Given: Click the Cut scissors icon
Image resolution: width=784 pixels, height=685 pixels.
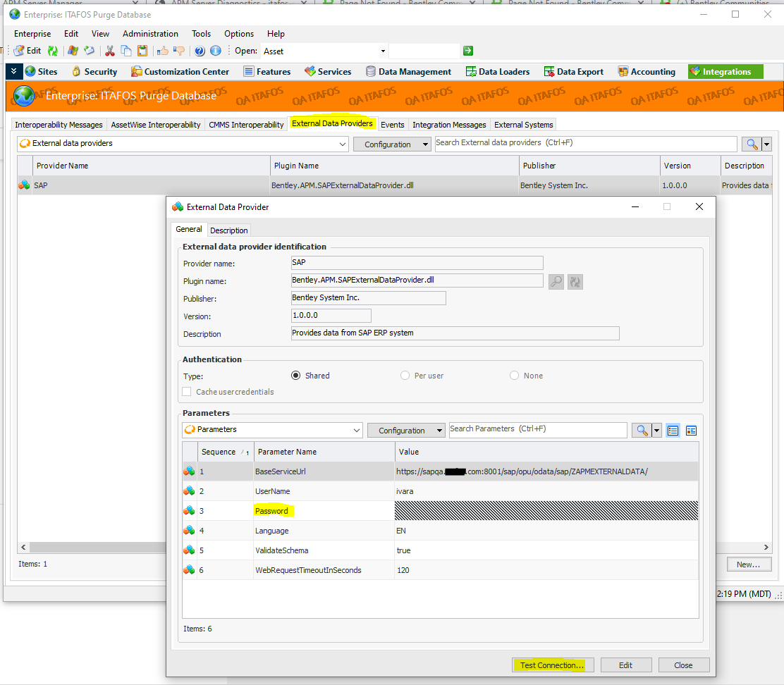Looking at the screenshot, I should coord(110,51).
